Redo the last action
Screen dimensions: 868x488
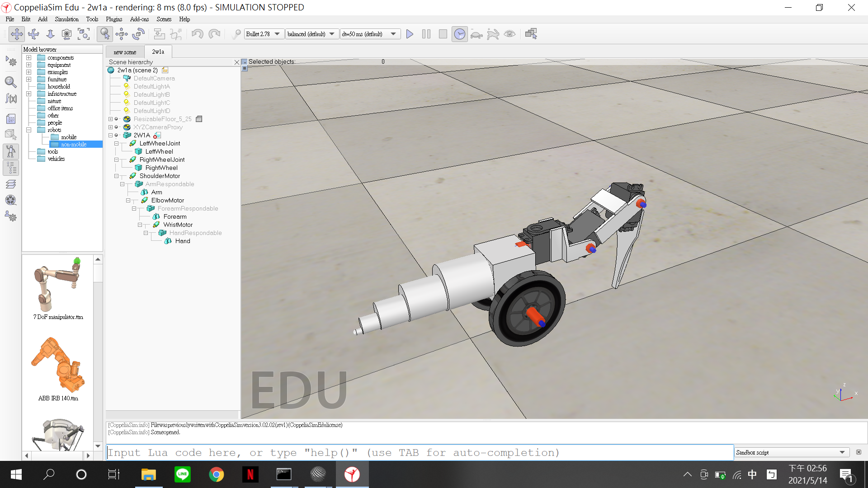(x=214, y=34)
